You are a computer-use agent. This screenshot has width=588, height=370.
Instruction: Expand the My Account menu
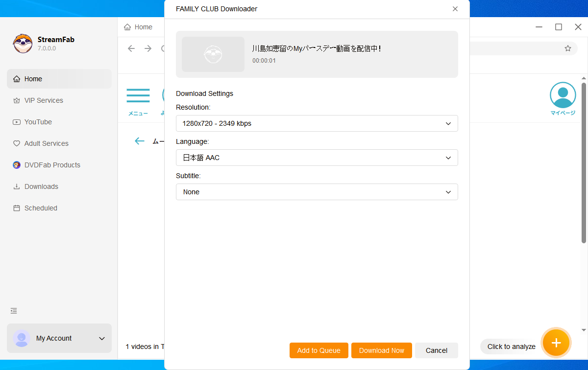click(x=101, y=338)
